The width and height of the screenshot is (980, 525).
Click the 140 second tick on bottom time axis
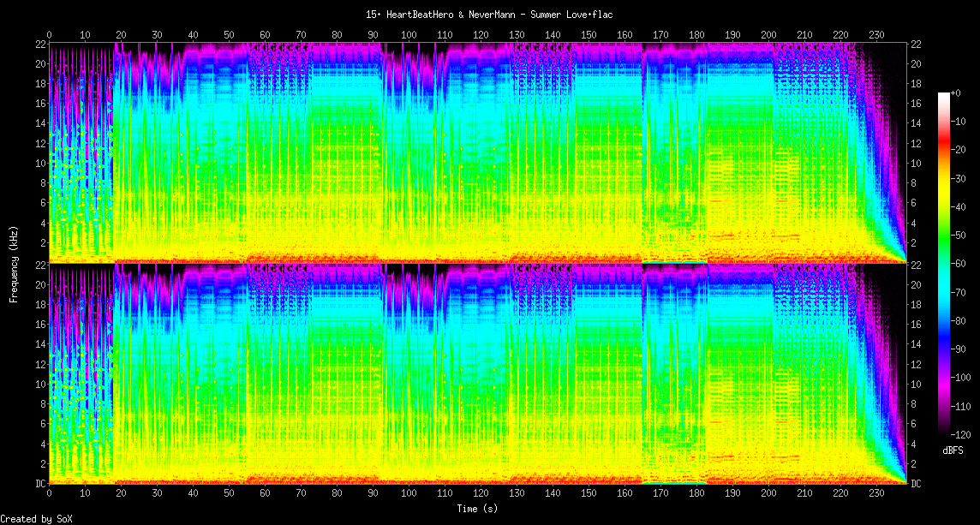pos(553,495)
